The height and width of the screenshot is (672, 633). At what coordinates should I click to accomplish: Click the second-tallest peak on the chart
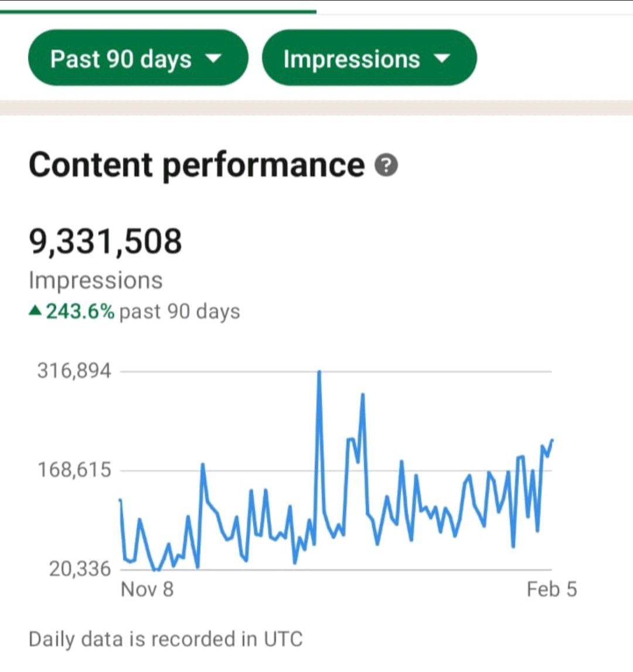363,395
